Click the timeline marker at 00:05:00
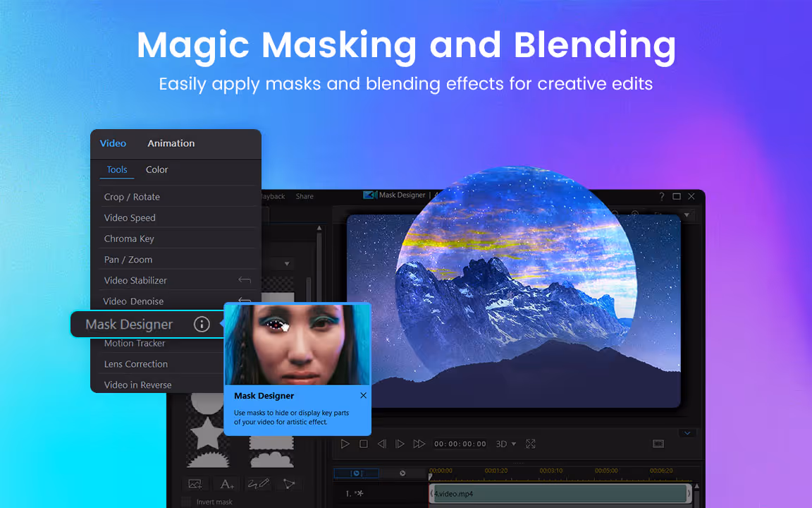The height and width of the screenshot is (508, 812). (606, 471)
